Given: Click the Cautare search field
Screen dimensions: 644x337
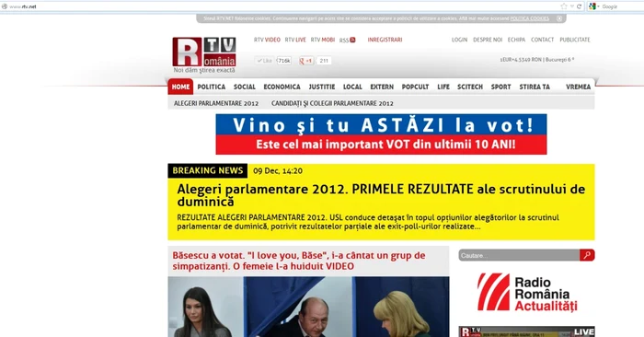Looking at the screenshot, I should pos(519,255).
